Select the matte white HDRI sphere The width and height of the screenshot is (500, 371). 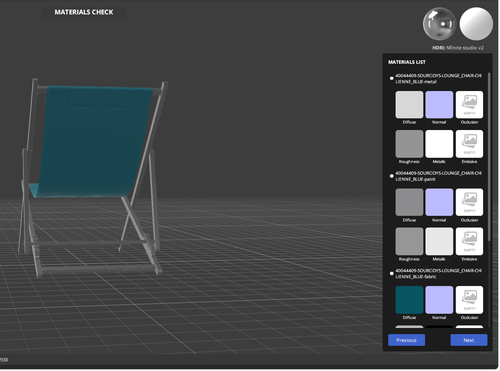point(476,24)
